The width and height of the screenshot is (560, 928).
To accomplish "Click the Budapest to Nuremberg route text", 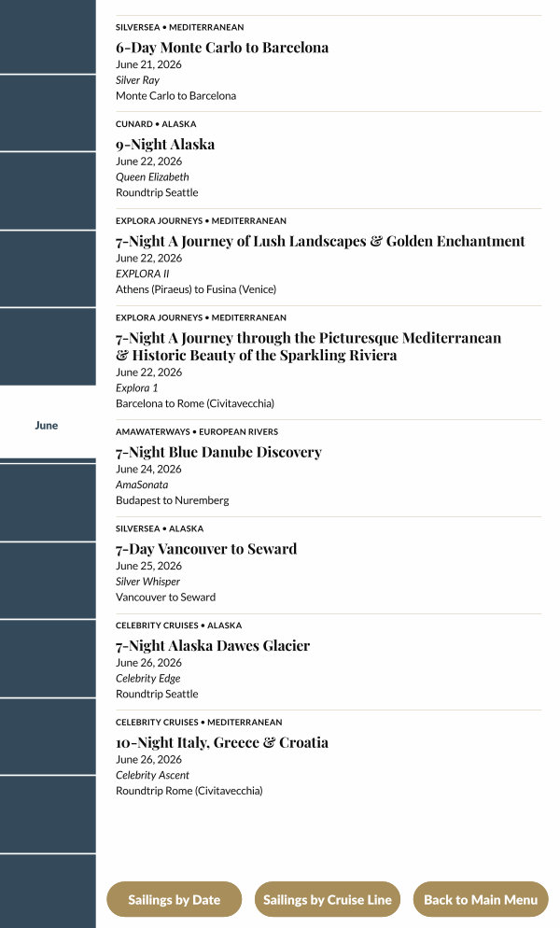I will click(172, 500).
